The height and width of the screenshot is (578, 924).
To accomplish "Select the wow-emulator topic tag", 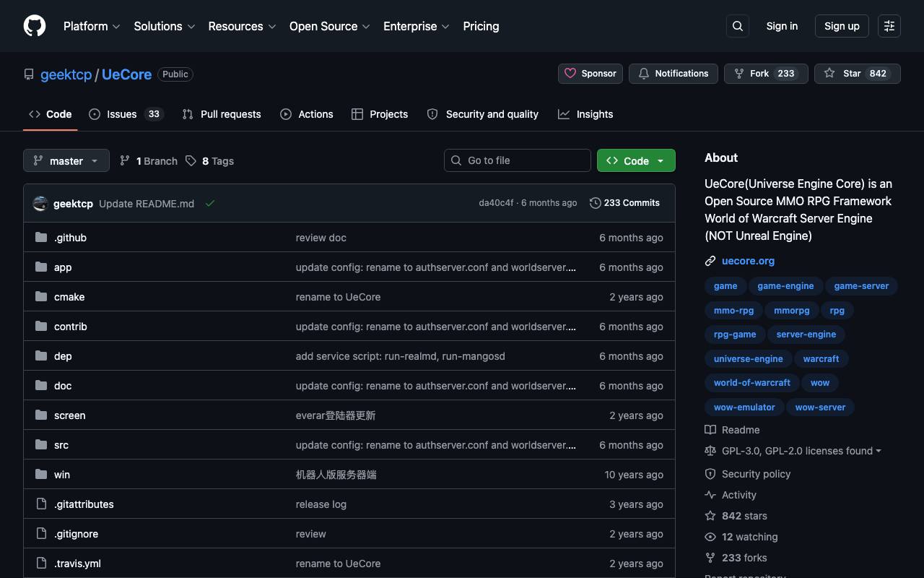I will [x=744, y=407].
